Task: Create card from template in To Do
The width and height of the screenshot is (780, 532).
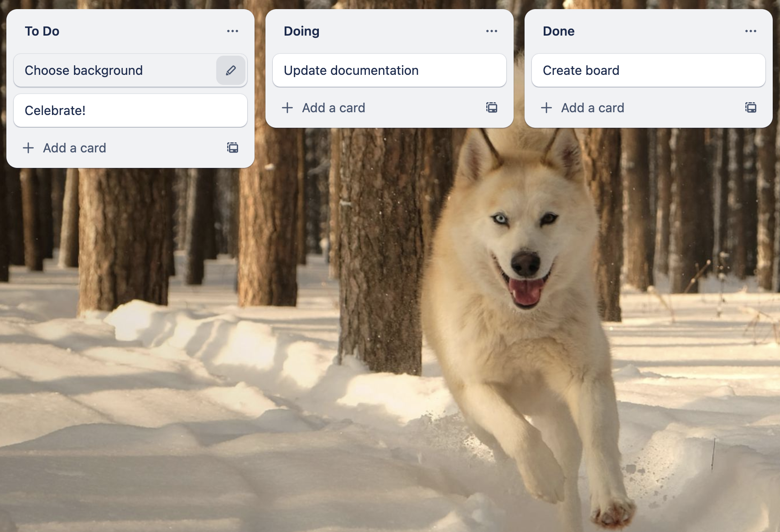Action: coord(233,148)
